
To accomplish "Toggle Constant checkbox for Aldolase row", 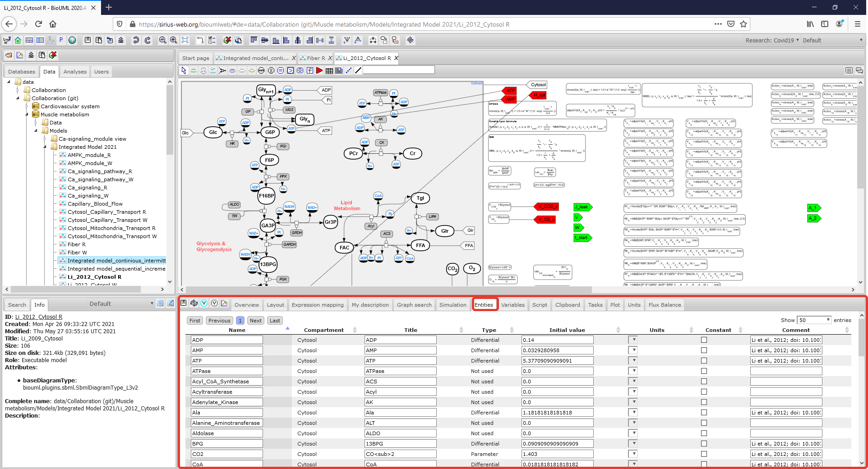I will tap(704, 433).
